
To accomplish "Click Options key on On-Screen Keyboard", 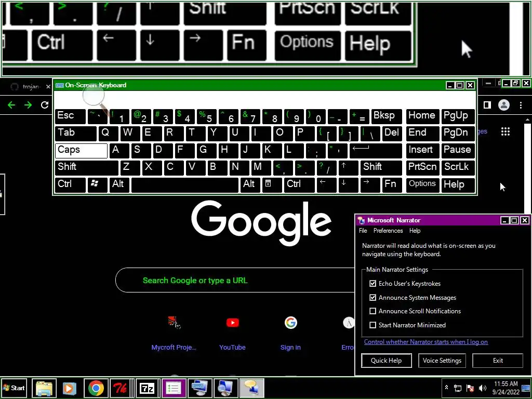I will tap(422, 185).
